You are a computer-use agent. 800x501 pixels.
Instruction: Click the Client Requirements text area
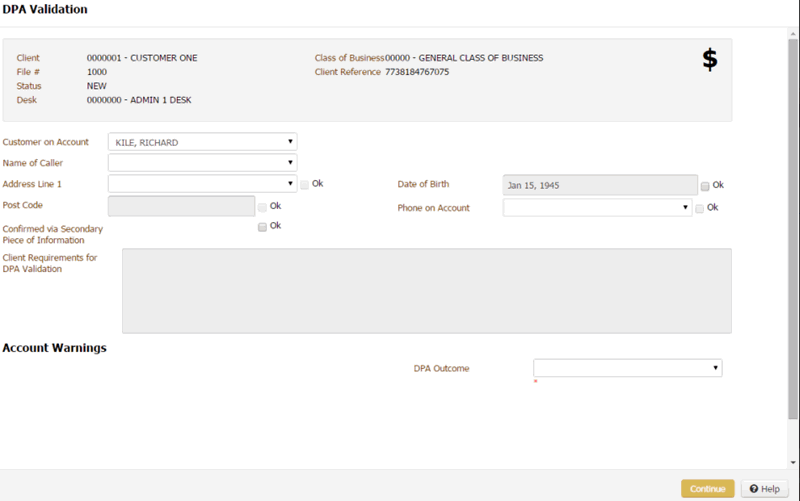click(426, 290)
